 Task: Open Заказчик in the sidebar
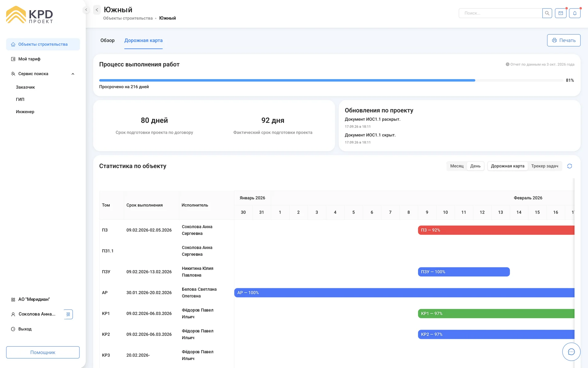point(25,87)
